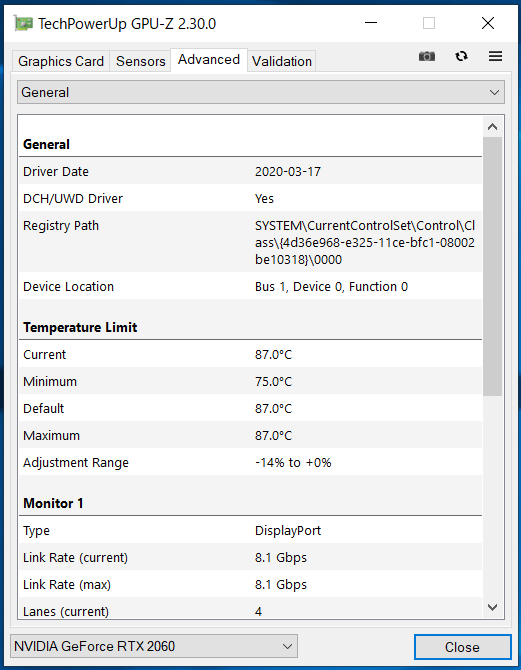Expand the General category dropdown
Screen dimensions: 521x670
click(x=261, y=92)
